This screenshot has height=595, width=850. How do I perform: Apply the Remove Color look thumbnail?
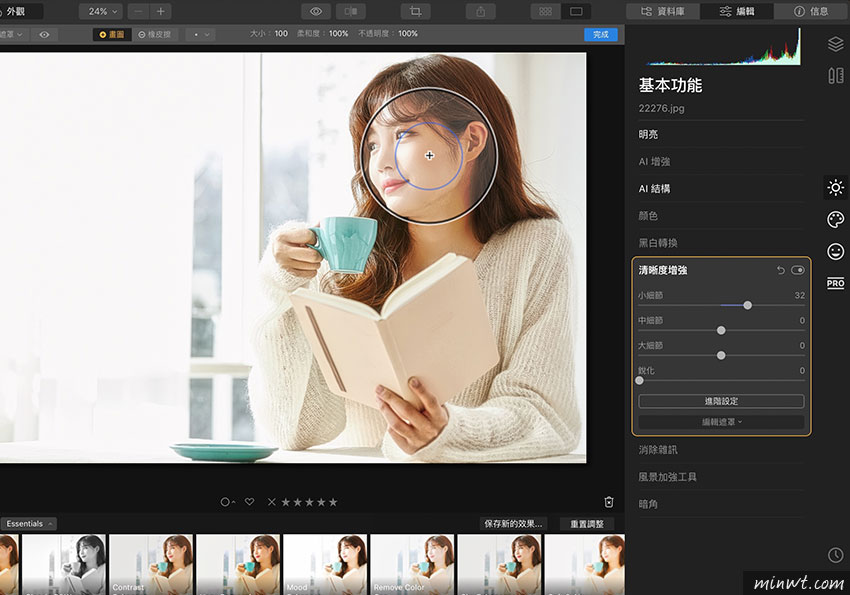tap(413, 564)
